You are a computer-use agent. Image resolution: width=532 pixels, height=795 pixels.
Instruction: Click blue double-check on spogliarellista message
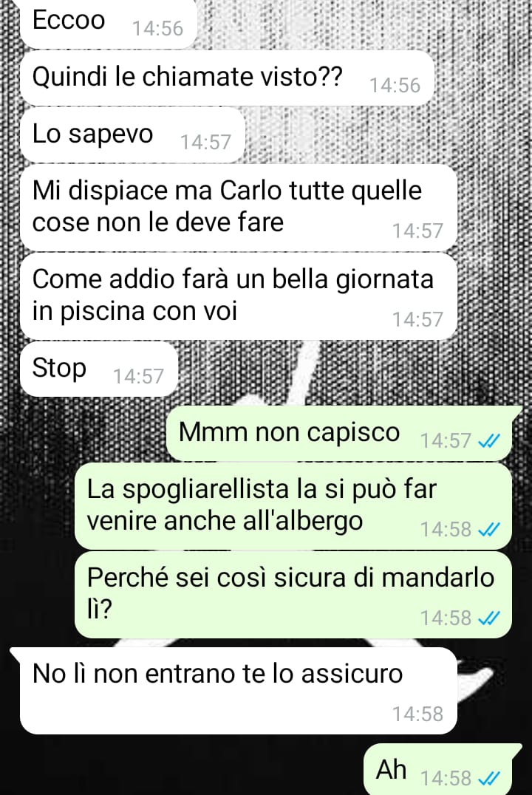(489, 529)
